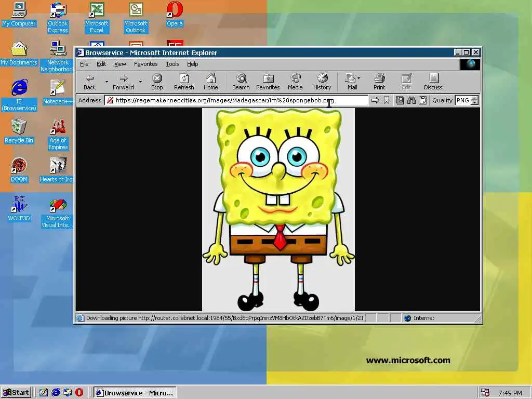The height and width of the screenshot is (399, 532).
Task: Open My Computer desktop icon
Action: (19, 15)
